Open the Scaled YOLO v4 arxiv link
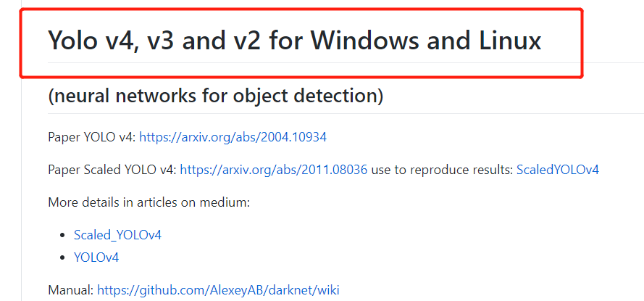 pos(273,170)
